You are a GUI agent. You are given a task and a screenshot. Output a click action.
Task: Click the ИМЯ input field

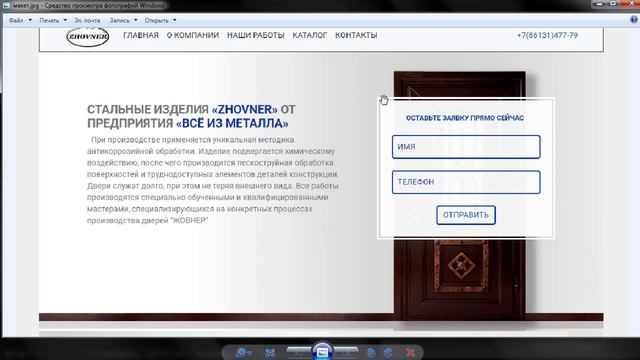[466, 147]
